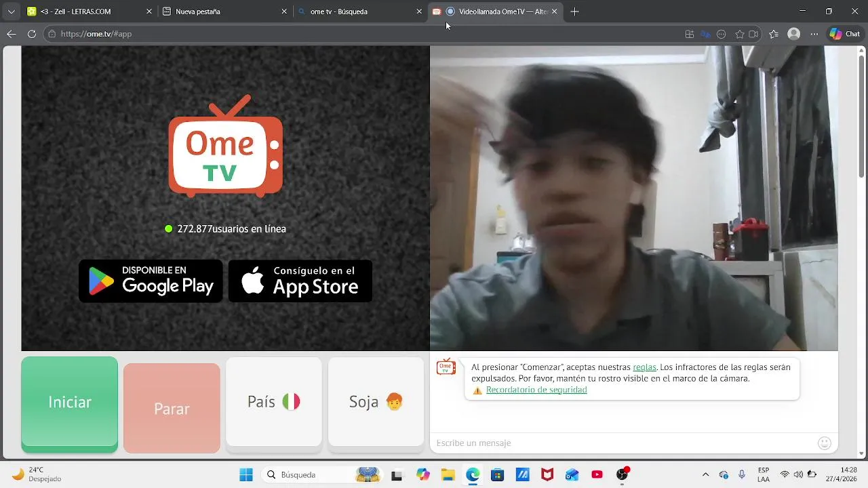This screenshot has width=868, height=488.
Task: Open the apps grid icon in address bar
Action: (x=690, y=34)
